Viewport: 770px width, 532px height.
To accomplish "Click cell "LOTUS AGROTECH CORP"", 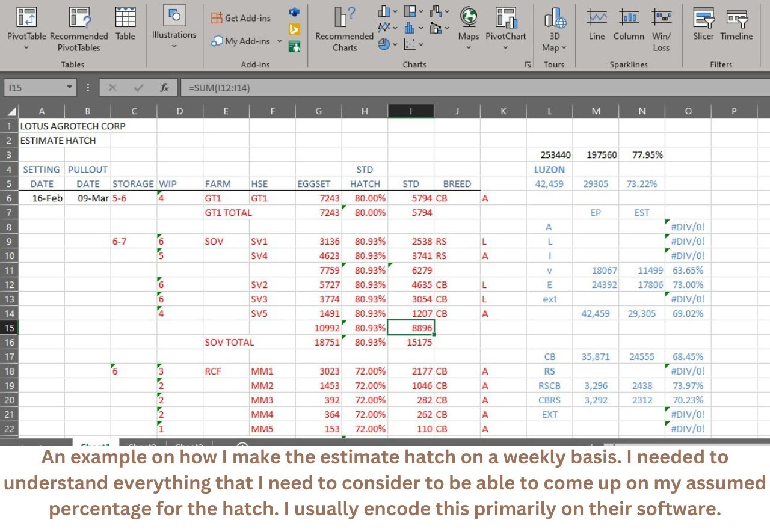I will click(x=73, y=126).
